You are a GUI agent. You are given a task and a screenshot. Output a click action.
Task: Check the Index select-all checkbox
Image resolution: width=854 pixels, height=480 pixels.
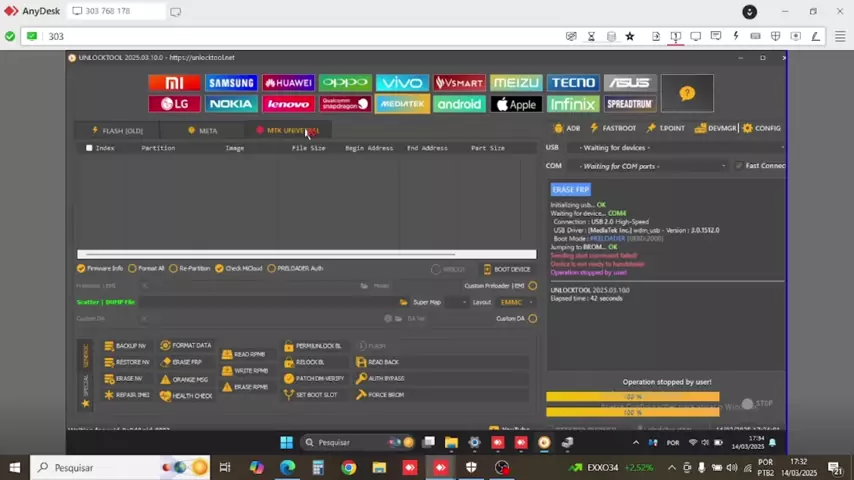[x=89, y=148]
